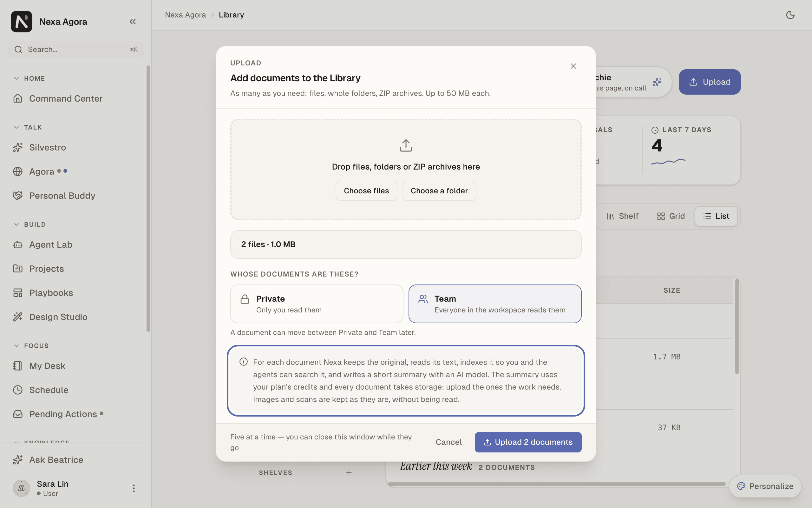
Task: Click the documents table vertical scrollbar
Action: coord(737,327)
